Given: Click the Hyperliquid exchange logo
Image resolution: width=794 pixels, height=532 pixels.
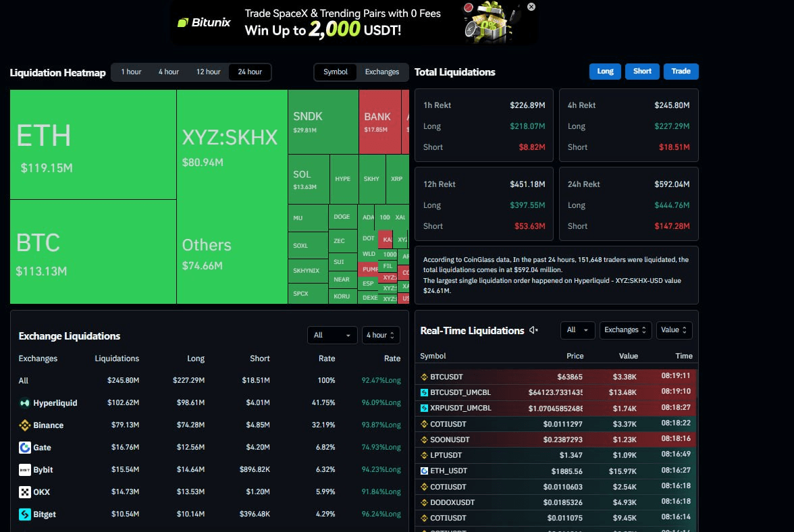Looking at the screenshot, I should (x=24, y=403).
